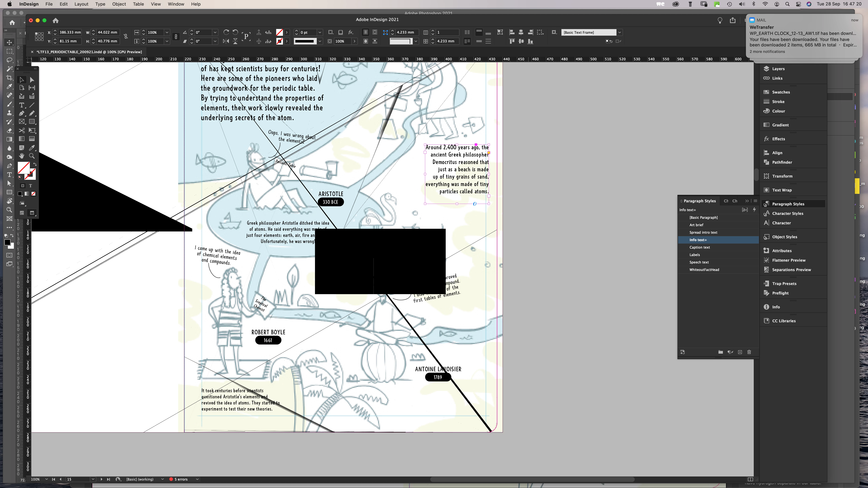Toggle formatting affects text button
Image resolution: width=868 pixels, height=488 pixels.
(x=30, y=186)
